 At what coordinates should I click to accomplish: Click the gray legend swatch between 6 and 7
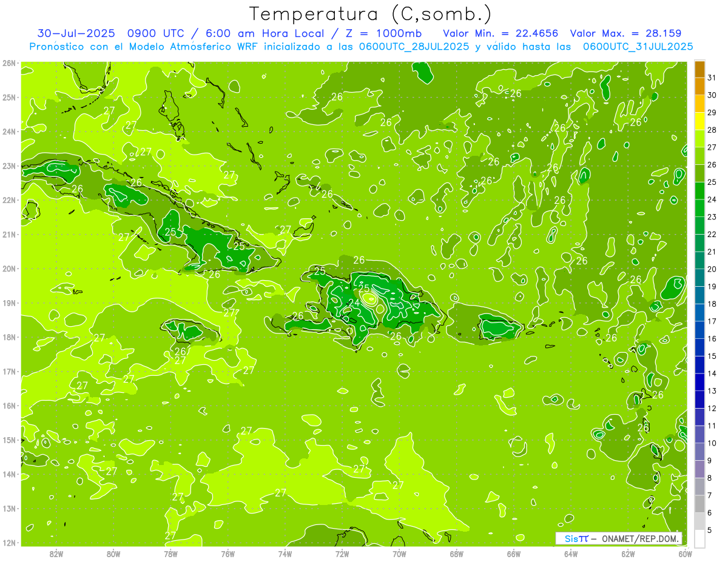pos(699,504)
